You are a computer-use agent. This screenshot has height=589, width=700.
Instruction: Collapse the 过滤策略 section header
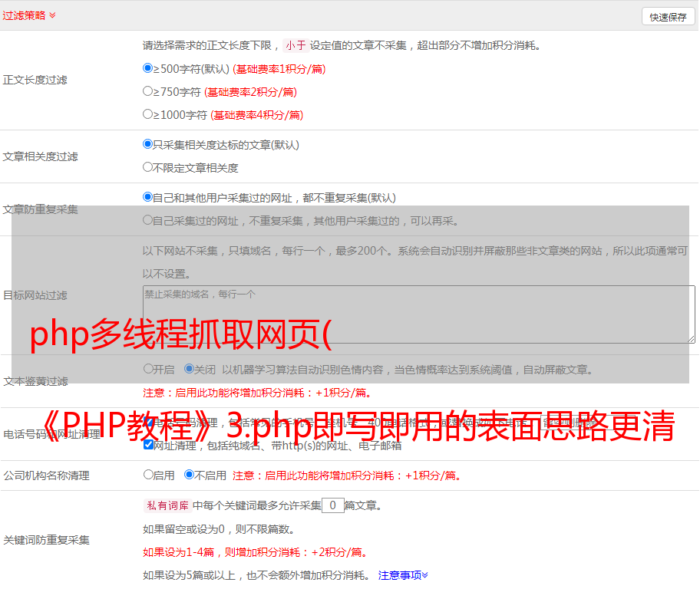29,15
